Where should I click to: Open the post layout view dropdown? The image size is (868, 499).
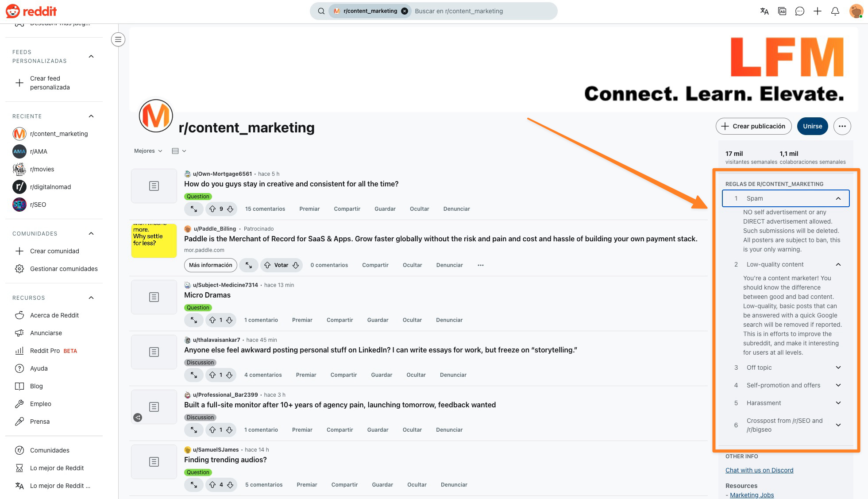[178, 151]
